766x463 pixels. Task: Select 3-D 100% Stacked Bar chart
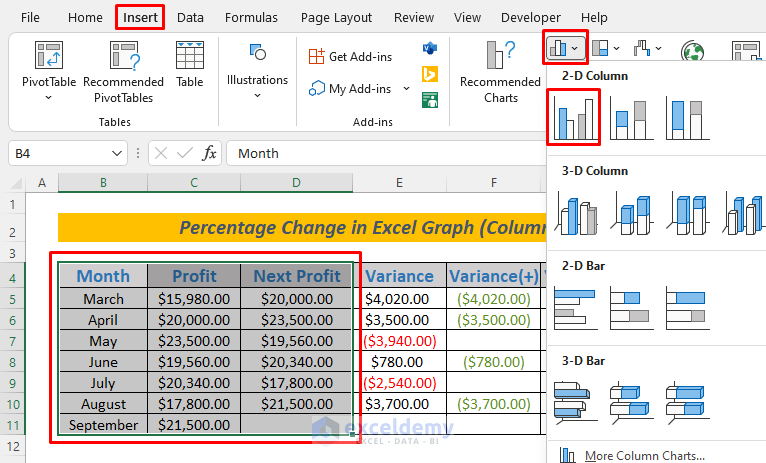pos(688,402)
